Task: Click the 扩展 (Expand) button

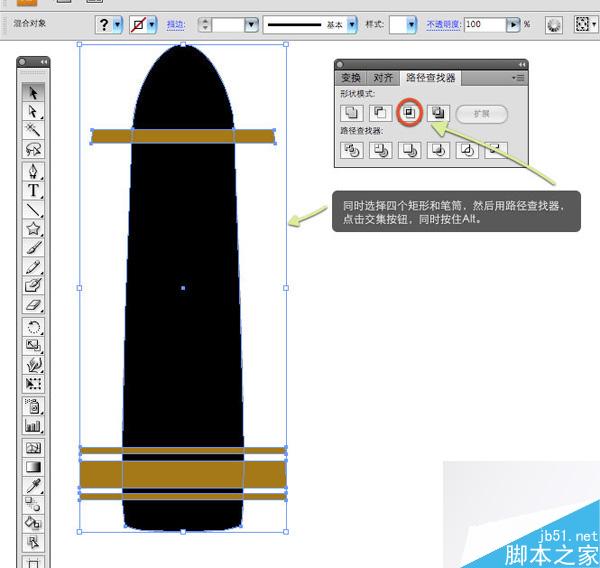Action: click(x=482, y=114)
